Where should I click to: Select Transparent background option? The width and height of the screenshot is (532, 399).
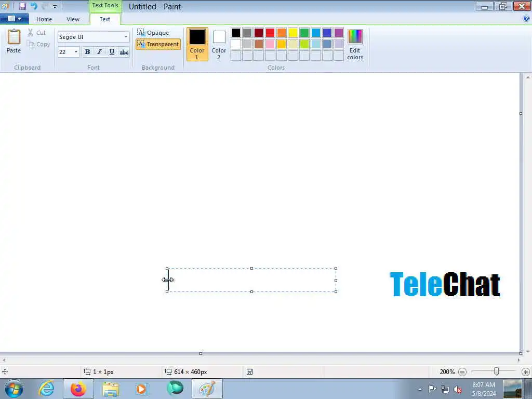(158, 44)
